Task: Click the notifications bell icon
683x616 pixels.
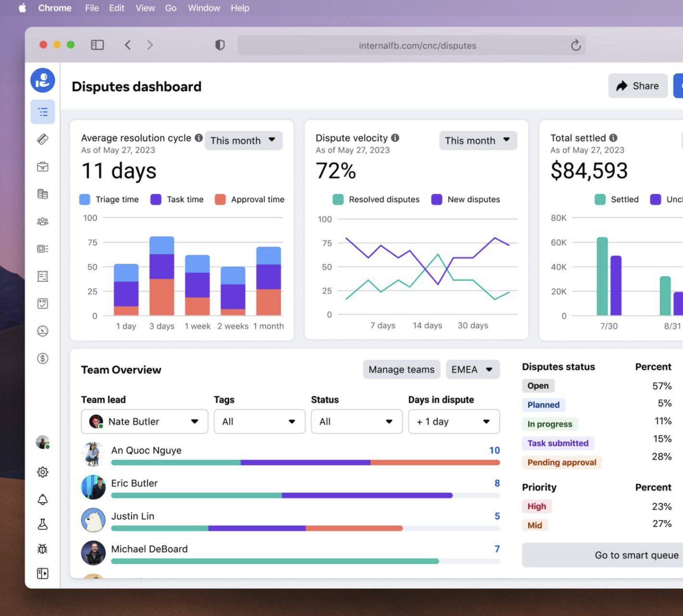Action: (x=43, y=500)
